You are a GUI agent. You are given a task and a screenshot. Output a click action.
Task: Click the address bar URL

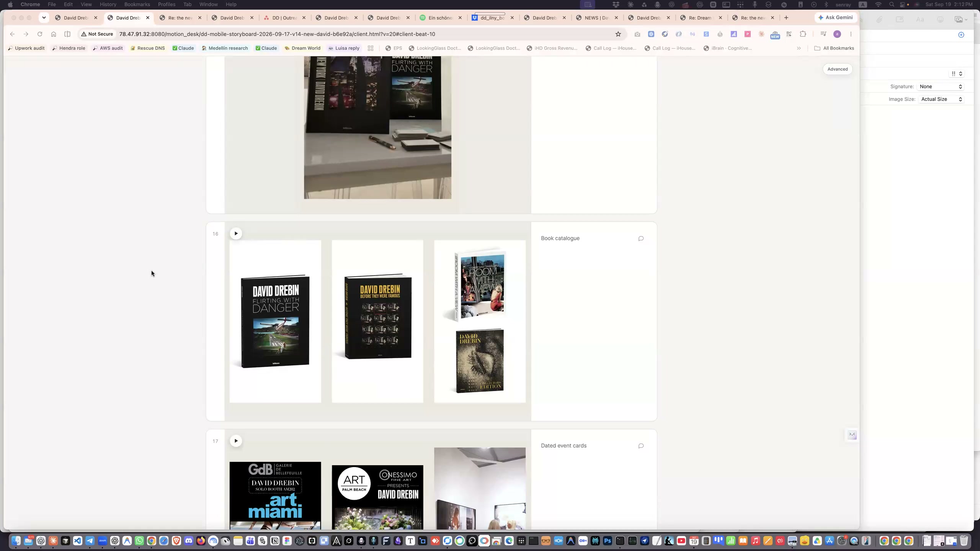pyautogui.click(x=277, y=34)
